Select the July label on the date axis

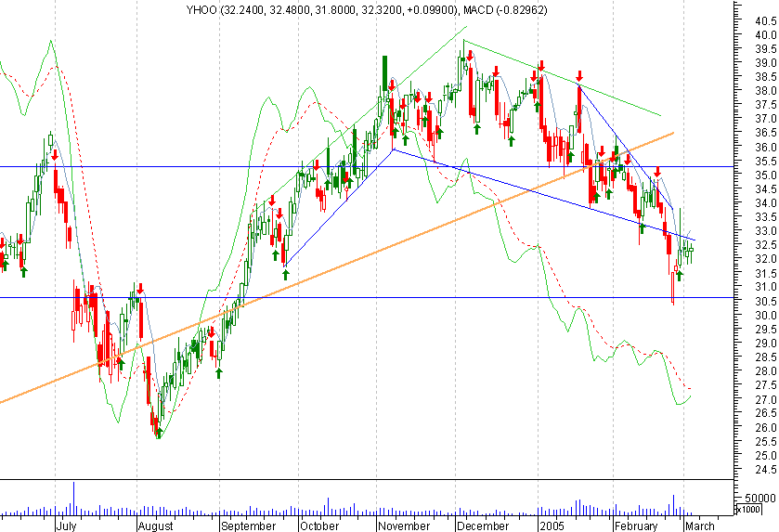point(67,526)
